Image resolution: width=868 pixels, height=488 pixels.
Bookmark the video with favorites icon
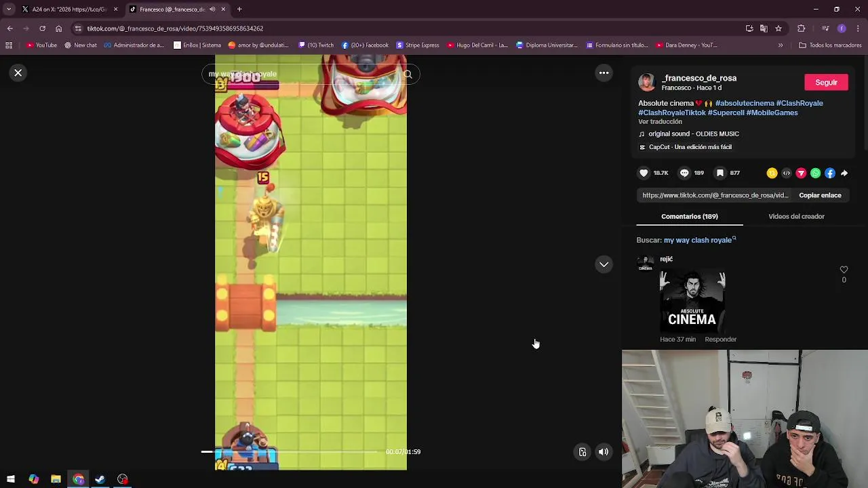[720, 173]
